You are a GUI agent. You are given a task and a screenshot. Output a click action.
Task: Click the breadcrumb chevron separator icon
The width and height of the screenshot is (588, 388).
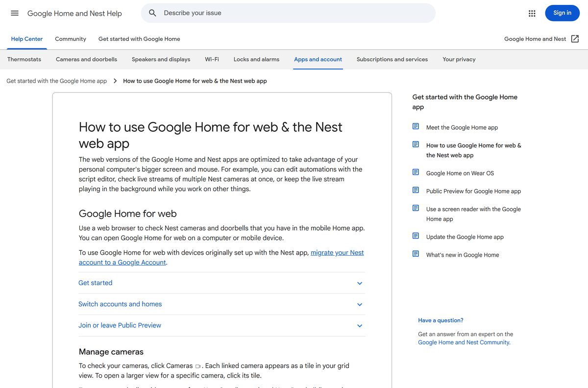click(115, 81)
